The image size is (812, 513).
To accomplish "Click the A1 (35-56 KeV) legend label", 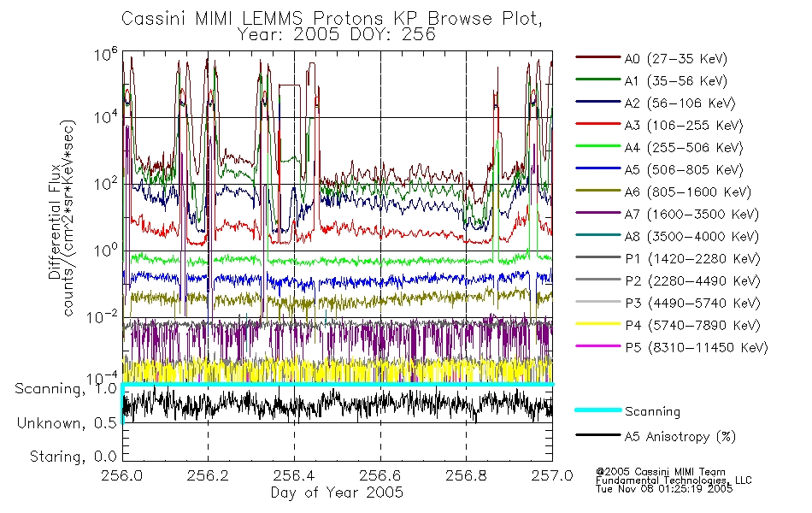I will click(x=675, y=81).
